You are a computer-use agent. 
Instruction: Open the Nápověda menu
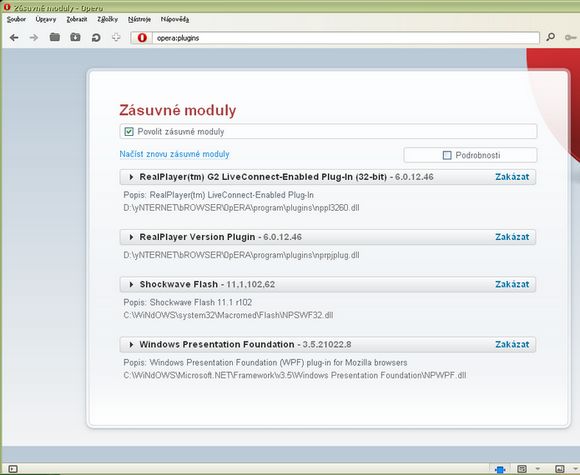[175, 19]
